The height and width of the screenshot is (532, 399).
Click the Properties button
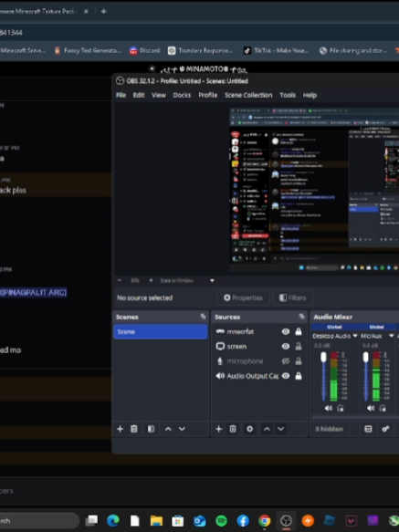coord(243,297)
